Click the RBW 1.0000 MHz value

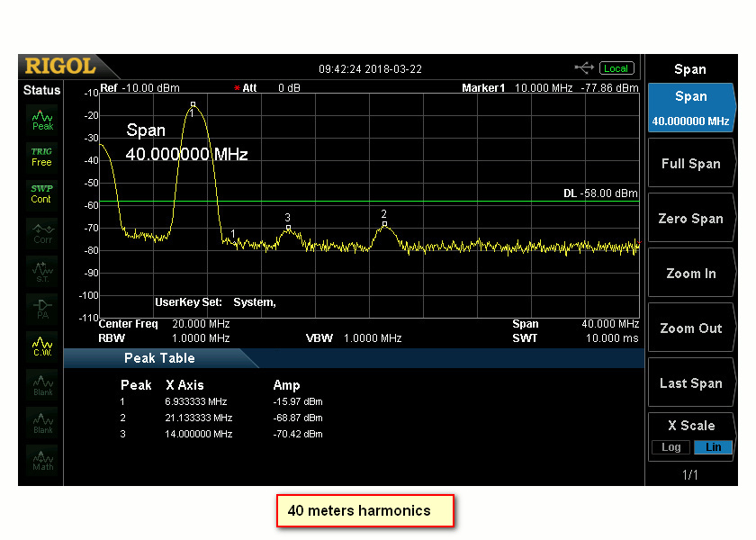201,338
